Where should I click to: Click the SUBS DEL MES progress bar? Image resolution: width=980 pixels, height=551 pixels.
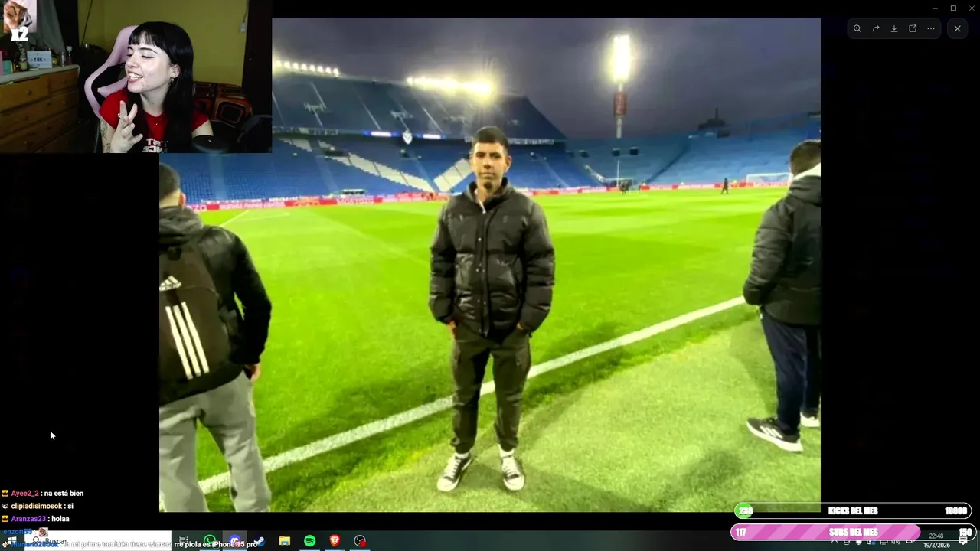coord(853,532)
